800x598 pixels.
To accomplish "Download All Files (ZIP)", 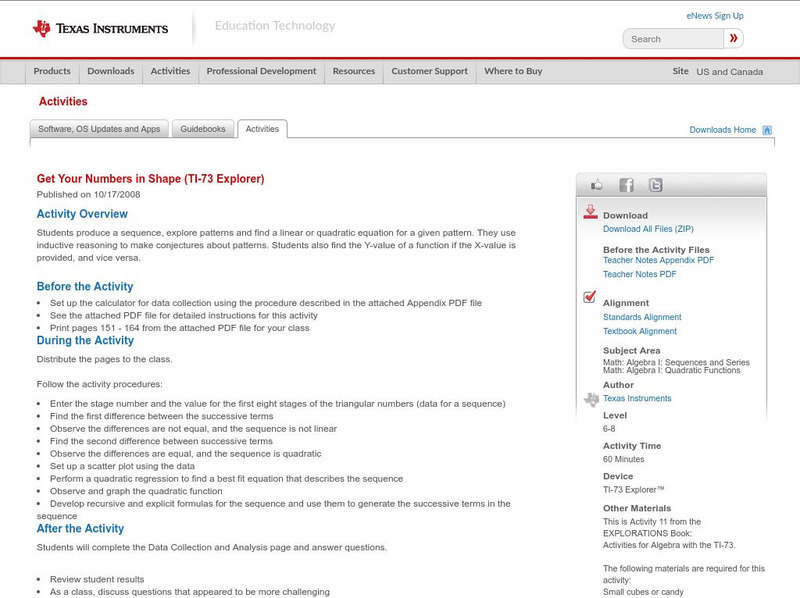I will (648, 229).
